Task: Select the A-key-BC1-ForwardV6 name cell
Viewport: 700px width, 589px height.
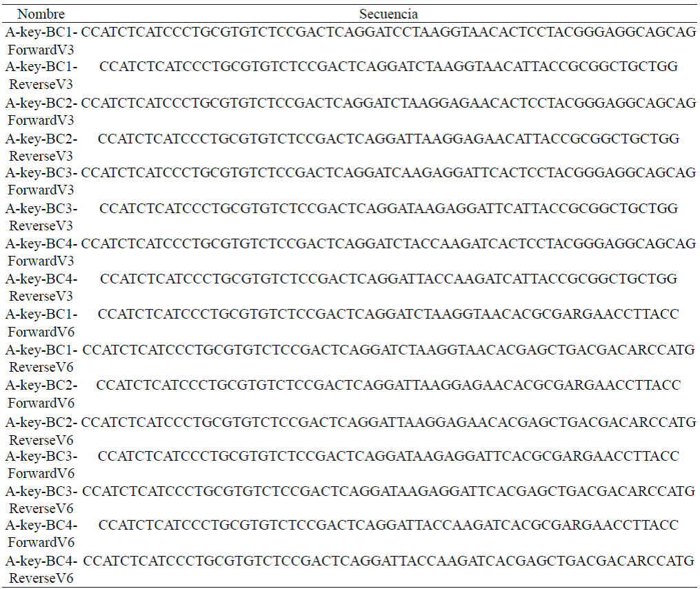Action: pyautogui.click(x=41, y=323)
